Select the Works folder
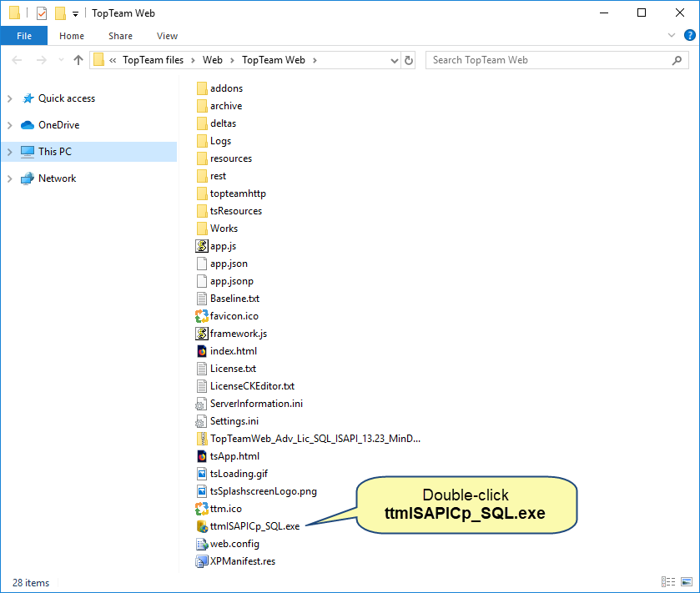This screenshot has width=700, height=593. pos(217,229)
